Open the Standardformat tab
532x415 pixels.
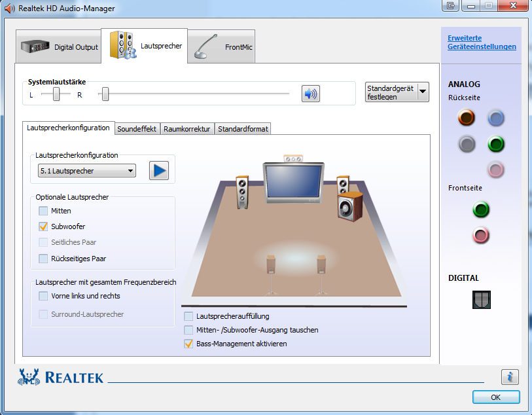tap(243, 129)
